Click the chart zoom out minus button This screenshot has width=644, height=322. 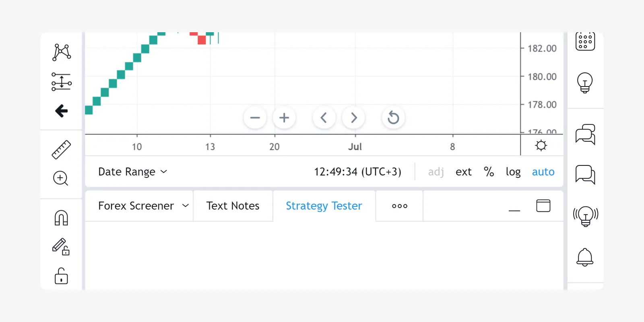(x=255, y=118)
